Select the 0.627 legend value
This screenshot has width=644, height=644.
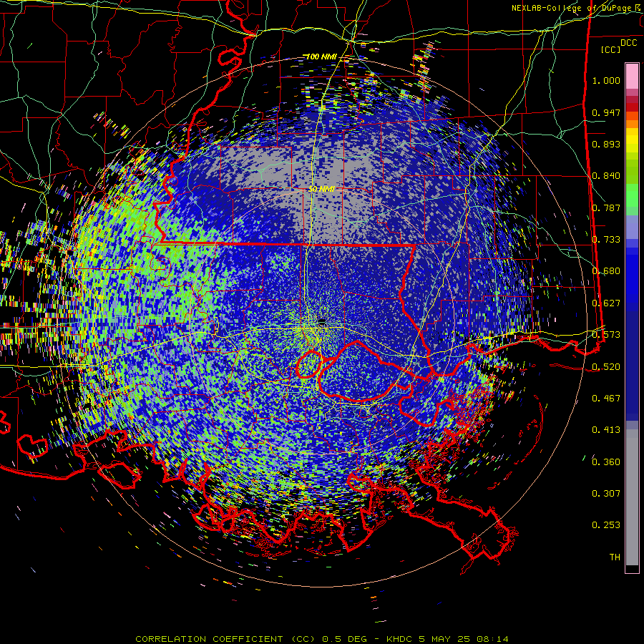coord(606,303)
